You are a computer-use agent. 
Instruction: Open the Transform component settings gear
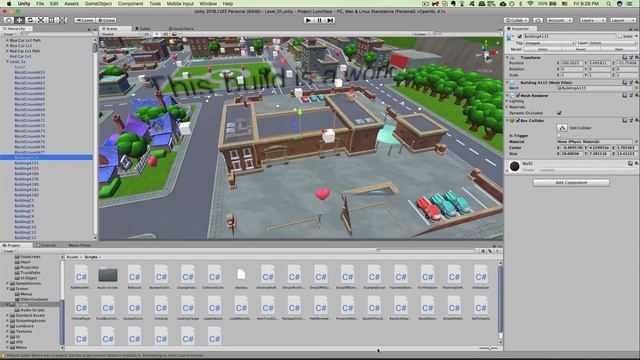(x=636, y=58)
